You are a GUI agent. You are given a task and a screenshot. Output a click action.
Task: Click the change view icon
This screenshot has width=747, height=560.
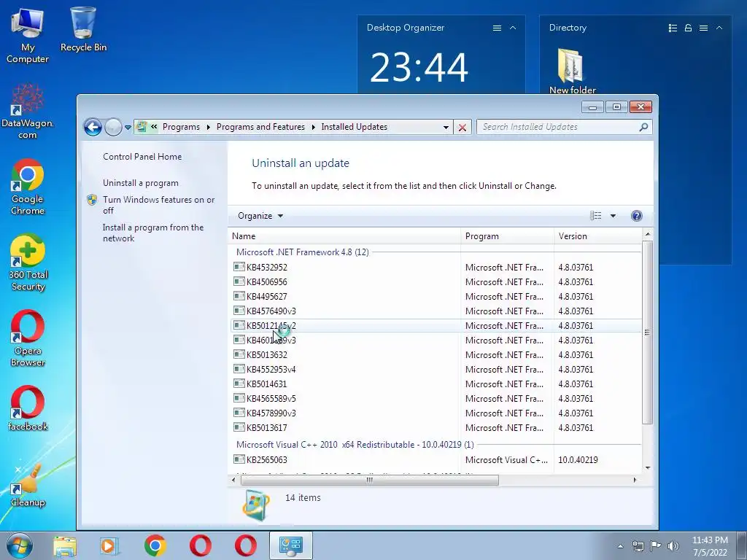(x=595, y=216)
